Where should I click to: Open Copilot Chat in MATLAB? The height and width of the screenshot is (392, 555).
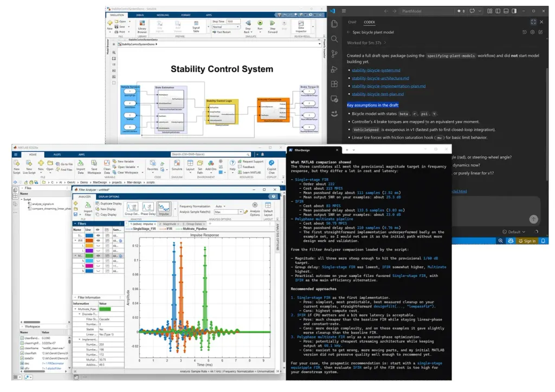pyautogui.click(x=272, y=166)
